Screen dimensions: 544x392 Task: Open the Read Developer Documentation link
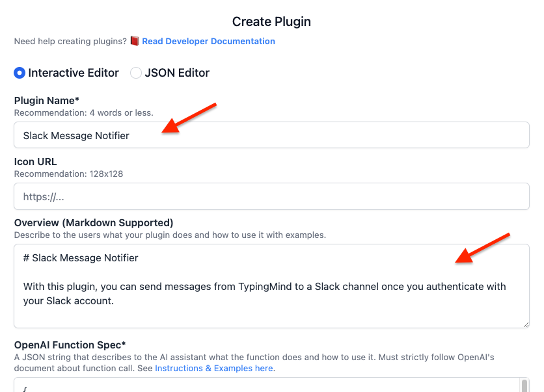click(x=208, y=41)
